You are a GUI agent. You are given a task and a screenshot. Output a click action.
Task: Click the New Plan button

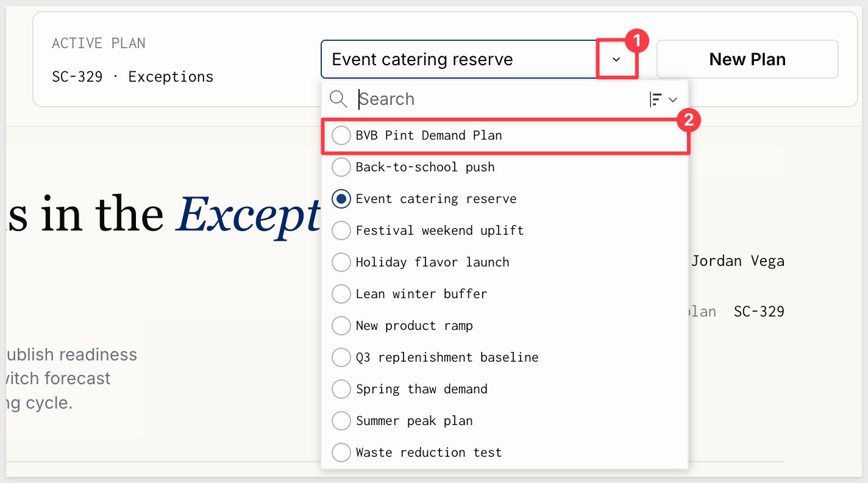click(747, 59)
